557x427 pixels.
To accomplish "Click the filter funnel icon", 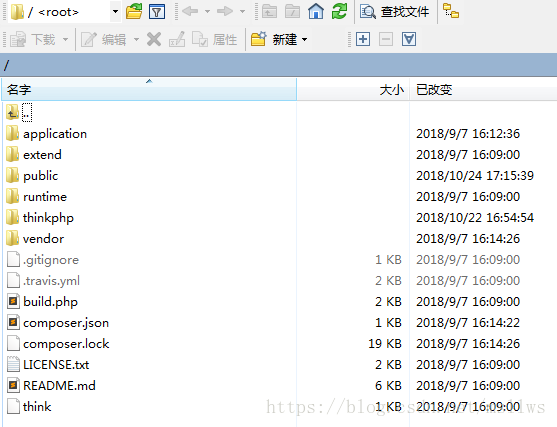I will point(157,12).
